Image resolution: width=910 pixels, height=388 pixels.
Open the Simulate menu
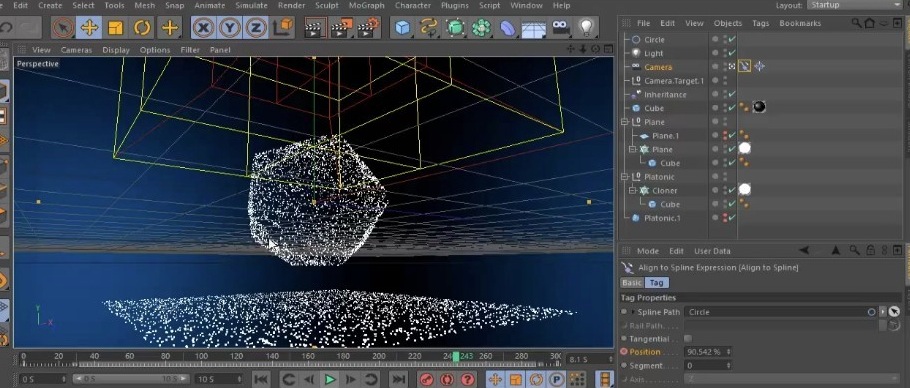251,5
